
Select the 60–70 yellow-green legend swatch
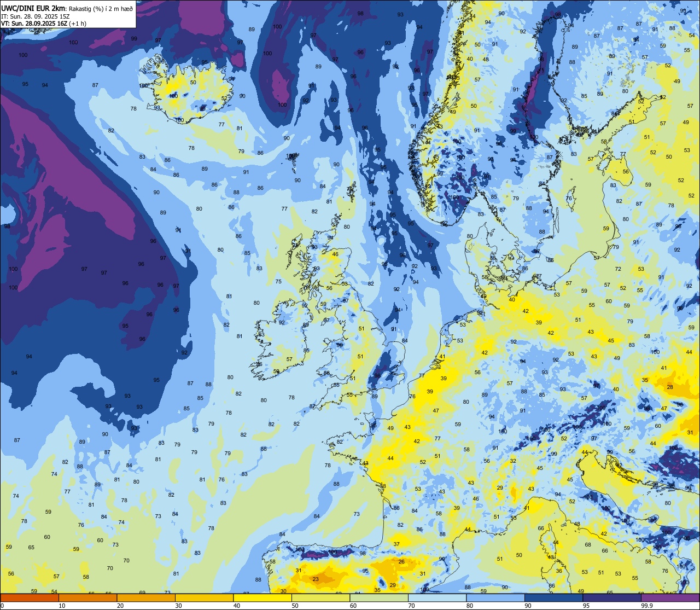click(x=379, y=597)
